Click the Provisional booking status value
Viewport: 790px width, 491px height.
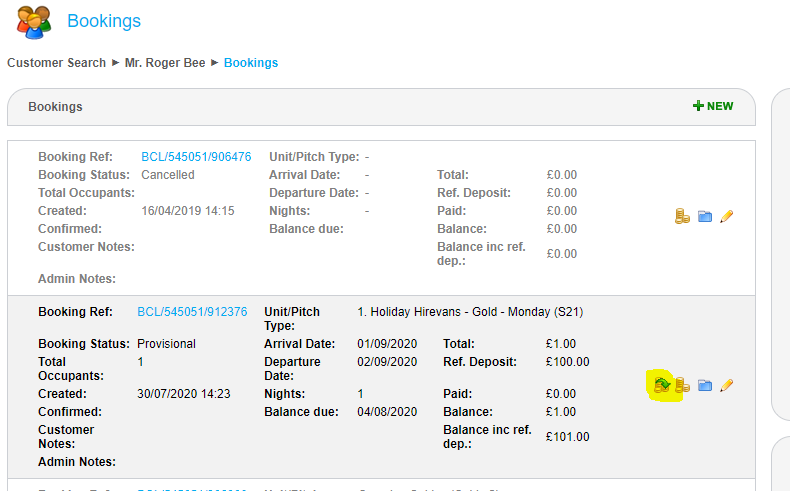pos(166,344)
